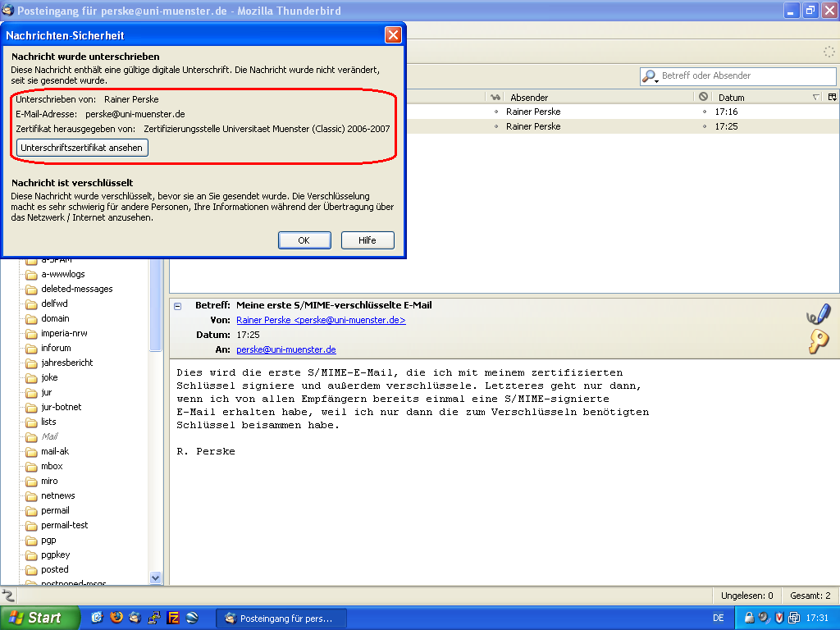The width and height of the screenshot is (840, 630).
Task: Open the search magnifier dropdown options
Action: coord(651,76)
